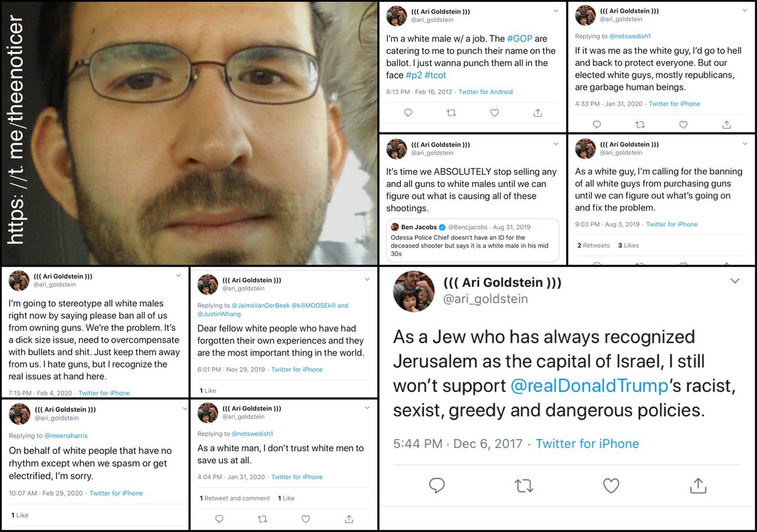The width and height of the screenshot is (757, 532).
Task: Open the chevron menu on the #GOP tweet
Action: (556, 11)
